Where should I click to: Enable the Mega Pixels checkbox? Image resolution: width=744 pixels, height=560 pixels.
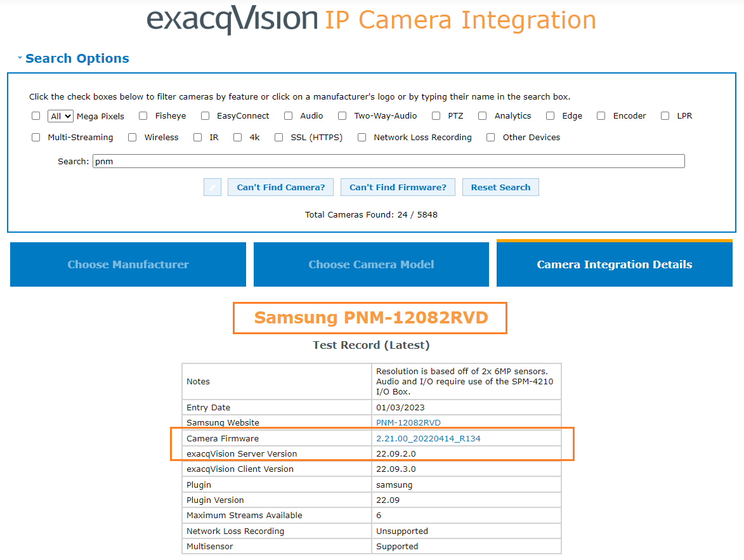tap(36, 116)
